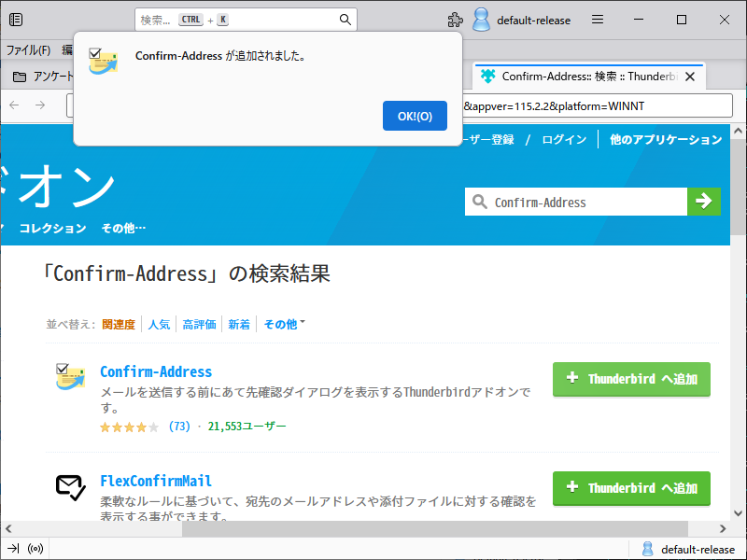This screenshot has width=747, height=560.
Task: Sort results by 新着
Action: (x=239, y=324)
